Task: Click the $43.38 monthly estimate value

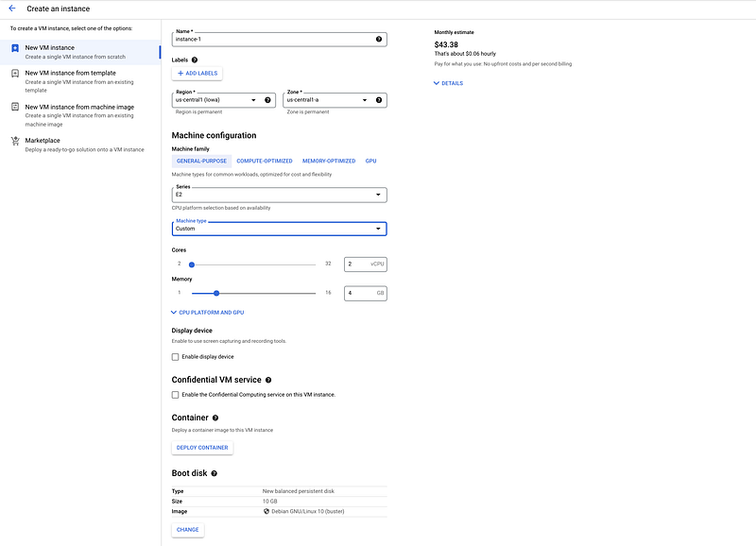Action: [x=446, y=44]
